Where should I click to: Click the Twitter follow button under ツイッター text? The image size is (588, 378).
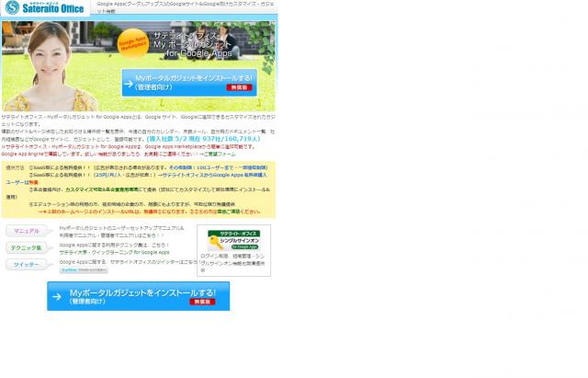[84, 270]
